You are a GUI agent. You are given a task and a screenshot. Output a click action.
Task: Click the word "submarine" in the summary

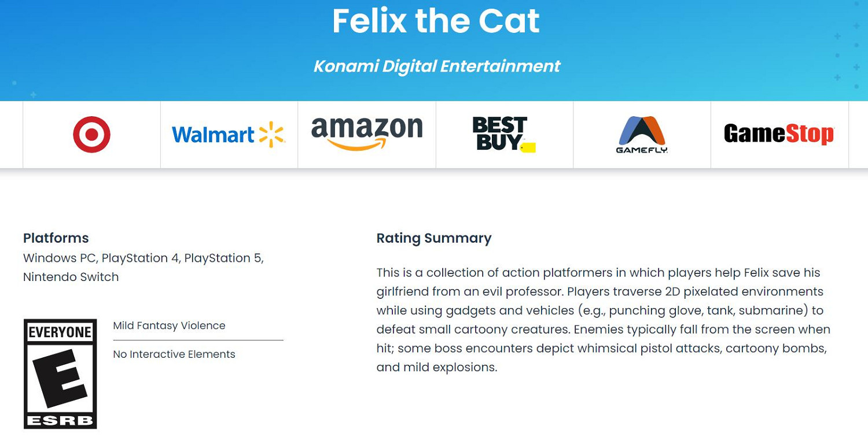click(x=778, y=310)
